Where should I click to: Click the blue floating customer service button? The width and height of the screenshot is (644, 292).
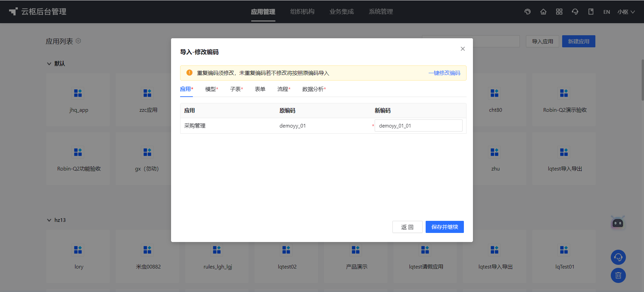coord(618,257)
